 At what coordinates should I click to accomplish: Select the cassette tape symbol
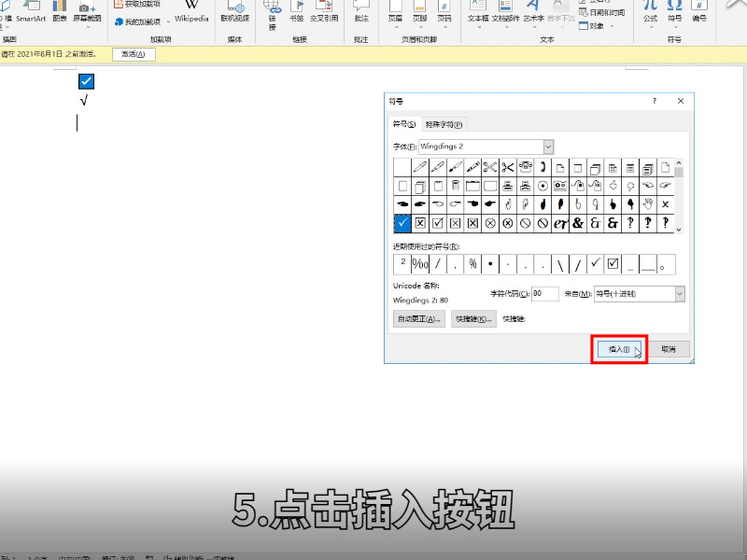[x=560, y=186]
